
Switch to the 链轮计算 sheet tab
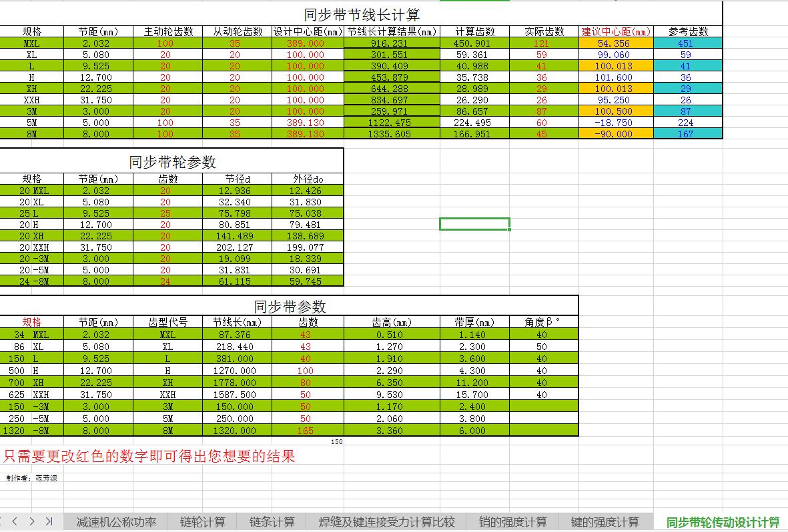pos(203,522)
